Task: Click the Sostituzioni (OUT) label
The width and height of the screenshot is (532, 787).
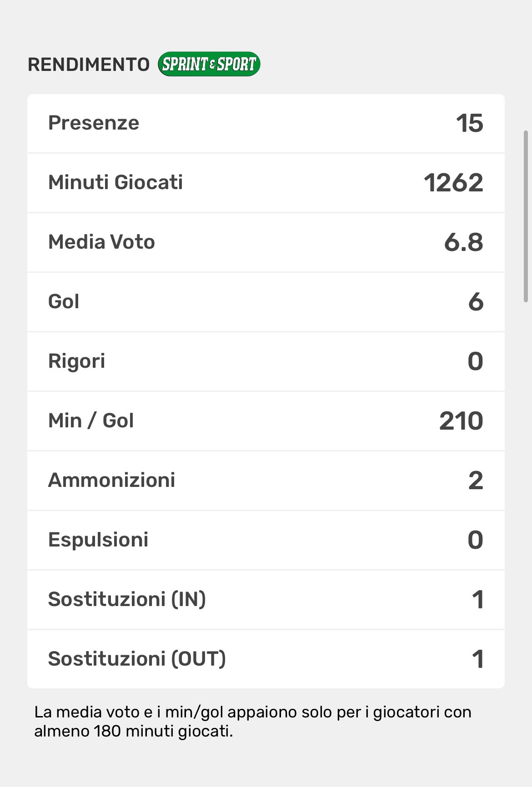Action: pos(137,659)
